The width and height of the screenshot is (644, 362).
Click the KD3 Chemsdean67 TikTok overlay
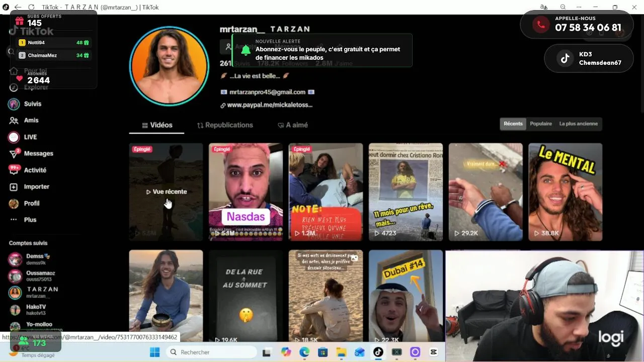coord(589,58)
